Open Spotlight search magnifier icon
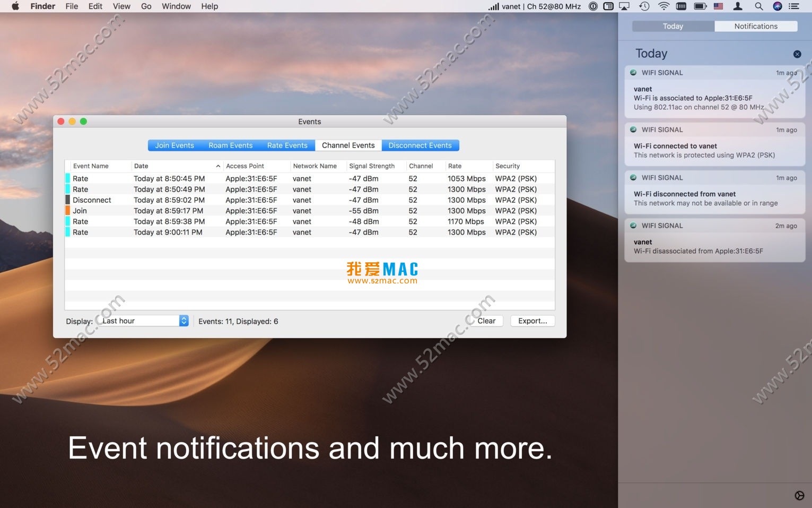The height and width of the screenshot is (508, 812). [758, 6]
